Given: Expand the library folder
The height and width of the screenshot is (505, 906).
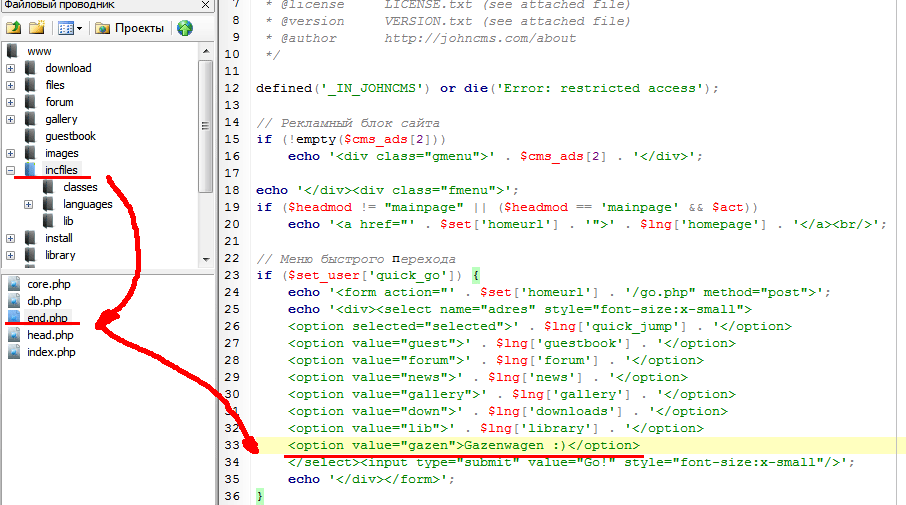Looking at the screenshot, I should click(10, 255).
